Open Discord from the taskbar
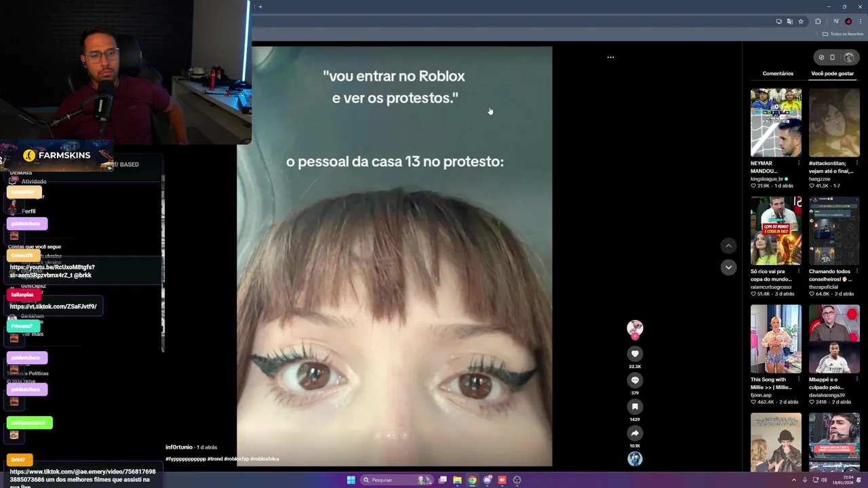The width and height of the screenshot is (868, 488). (x=487, y=480)
